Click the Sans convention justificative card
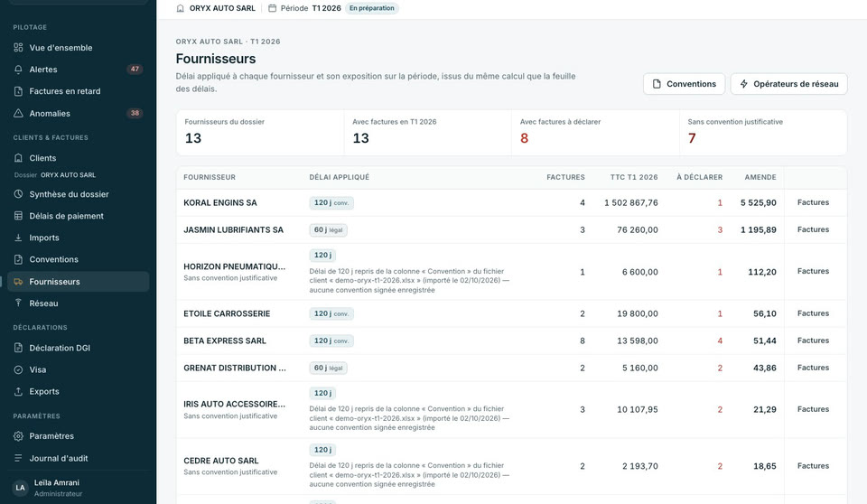Screen dimensions: 867x504 (x=763, y=133)
